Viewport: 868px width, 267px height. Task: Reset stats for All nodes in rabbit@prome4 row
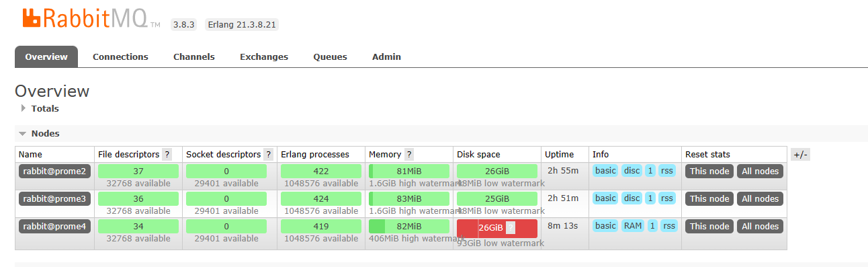pos(760,226)
